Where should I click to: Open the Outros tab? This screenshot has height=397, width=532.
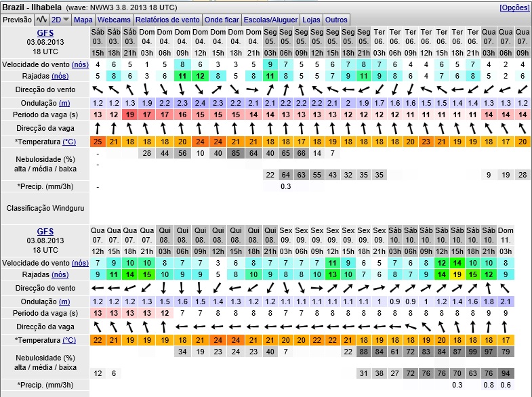click(x=336, y=20)
